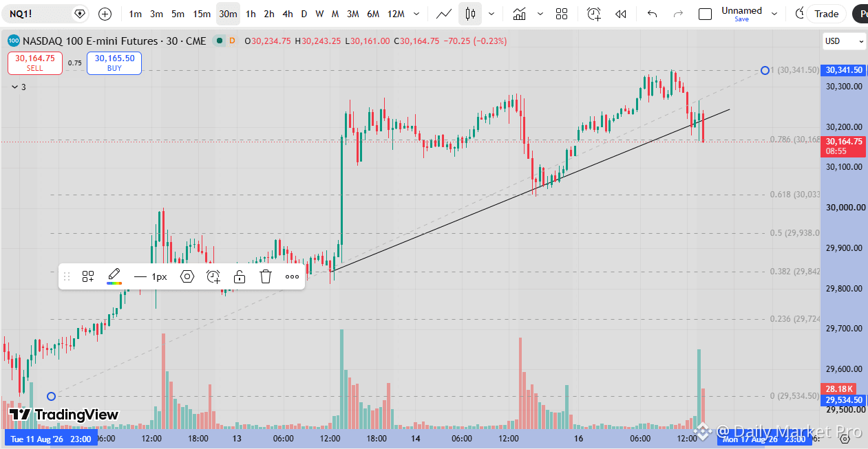This screenshot has height=449, width=868.
Task: Click the 28.18K volume axis label
Action: point(840,389)
